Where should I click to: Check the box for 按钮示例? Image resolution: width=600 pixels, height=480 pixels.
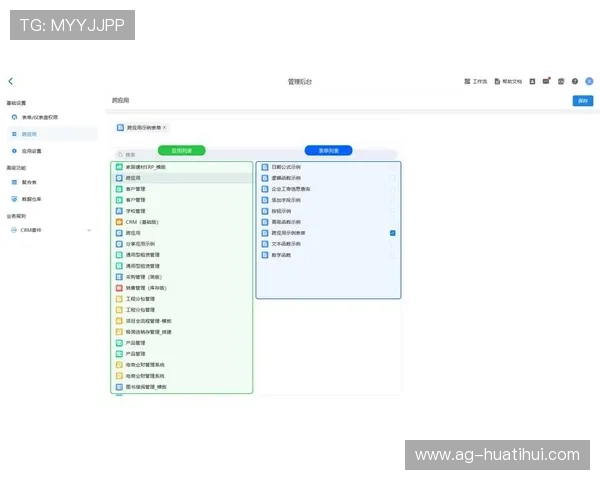coord(393,211)
